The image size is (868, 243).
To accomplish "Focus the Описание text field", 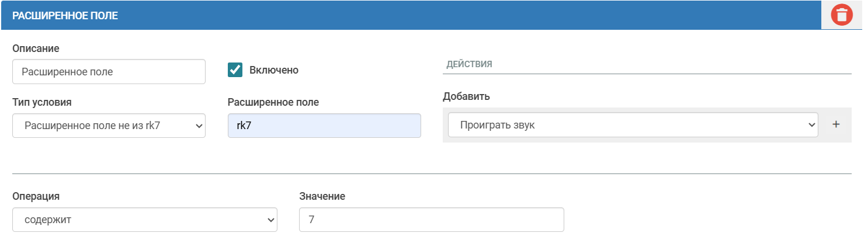I will (x=109, y=72).
